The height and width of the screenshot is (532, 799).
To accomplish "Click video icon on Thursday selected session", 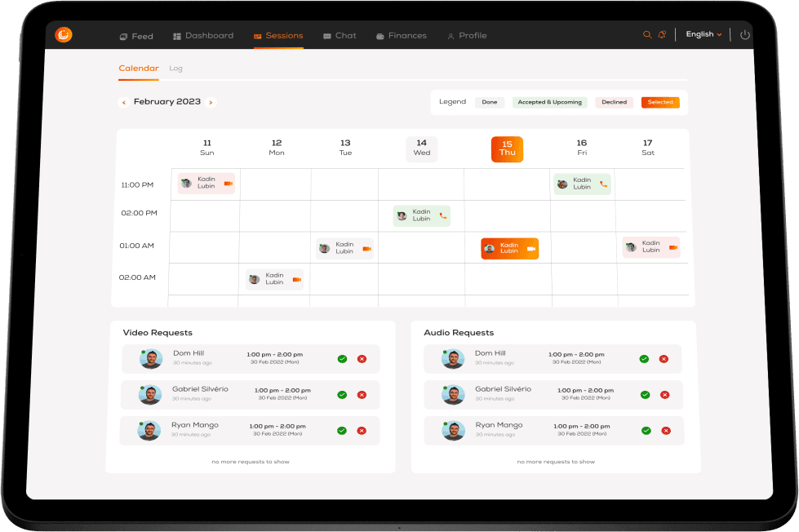I will pyautogui.click(x=531, y=249).
